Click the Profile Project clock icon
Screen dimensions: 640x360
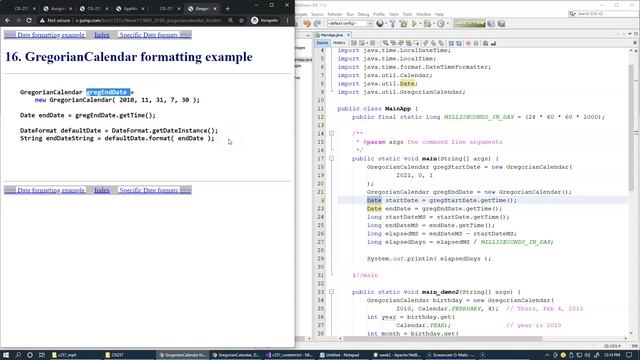(441, 24)
